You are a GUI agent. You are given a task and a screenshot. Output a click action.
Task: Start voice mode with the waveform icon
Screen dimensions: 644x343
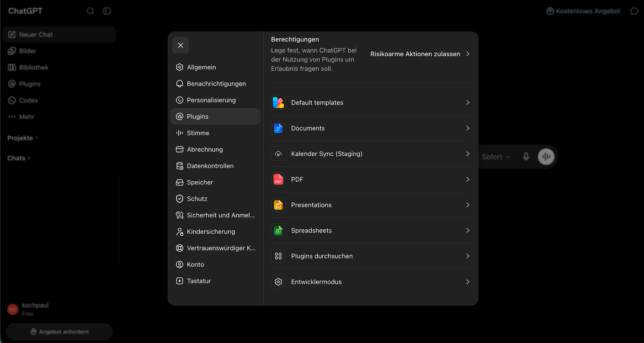[546, 157]
